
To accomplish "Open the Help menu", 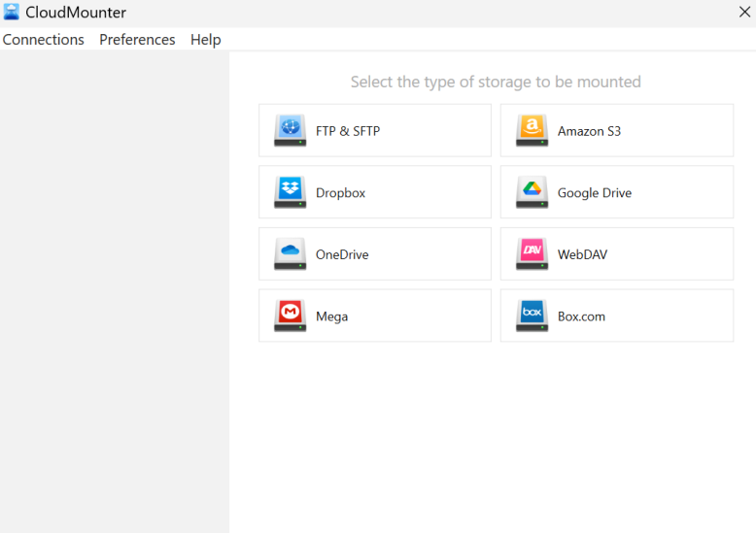I will (205, 40).
